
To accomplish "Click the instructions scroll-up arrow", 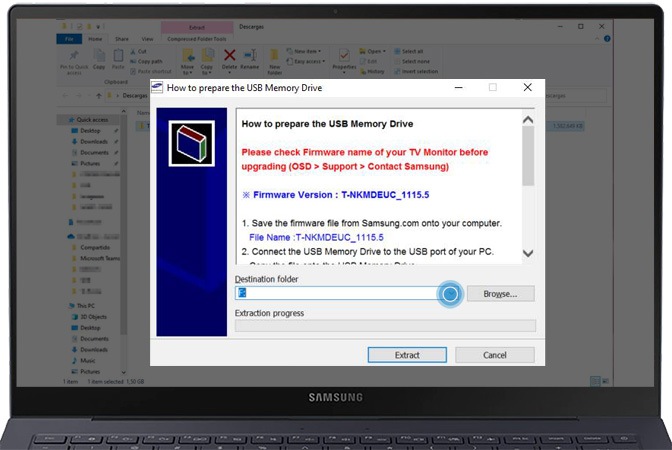I will click(528, 120).
